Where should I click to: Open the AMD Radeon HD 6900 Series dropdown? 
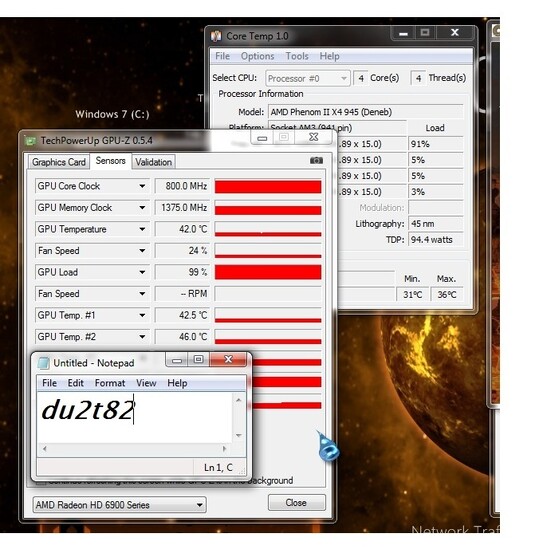(119, 505)
